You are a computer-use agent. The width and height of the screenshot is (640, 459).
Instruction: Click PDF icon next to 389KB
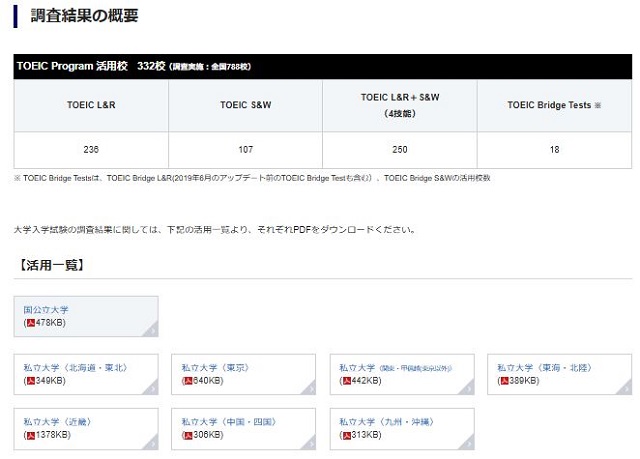tap(504, 381)
